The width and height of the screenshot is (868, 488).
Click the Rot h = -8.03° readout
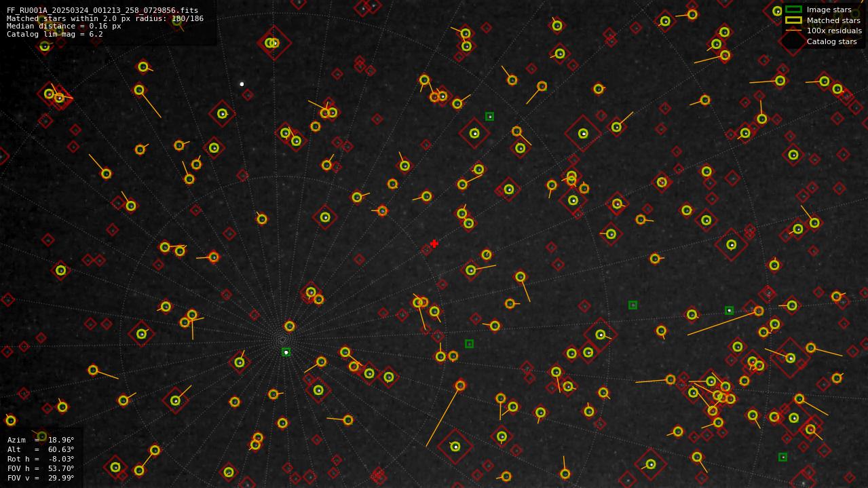41,459
